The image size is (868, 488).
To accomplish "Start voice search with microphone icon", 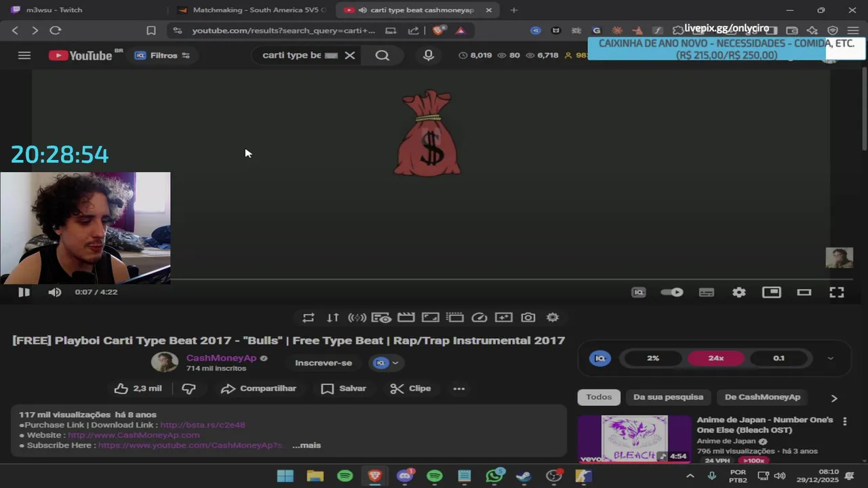I will click(x=429, y=56).
